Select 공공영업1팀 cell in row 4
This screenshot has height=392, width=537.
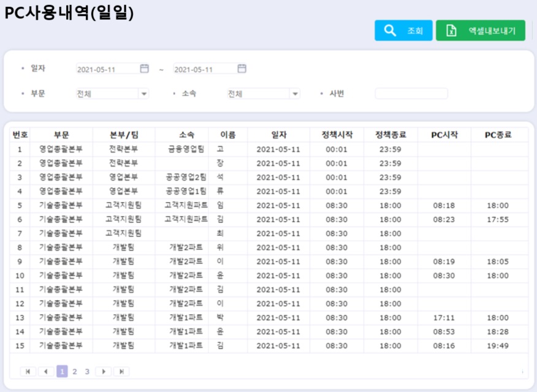(x=186, y=191)
